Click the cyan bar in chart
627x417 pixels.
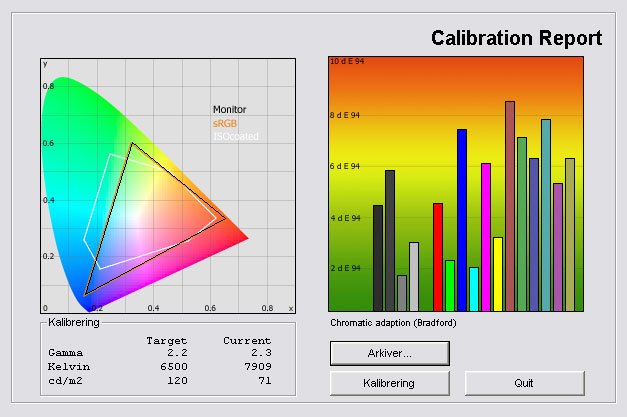click(474, 289)
